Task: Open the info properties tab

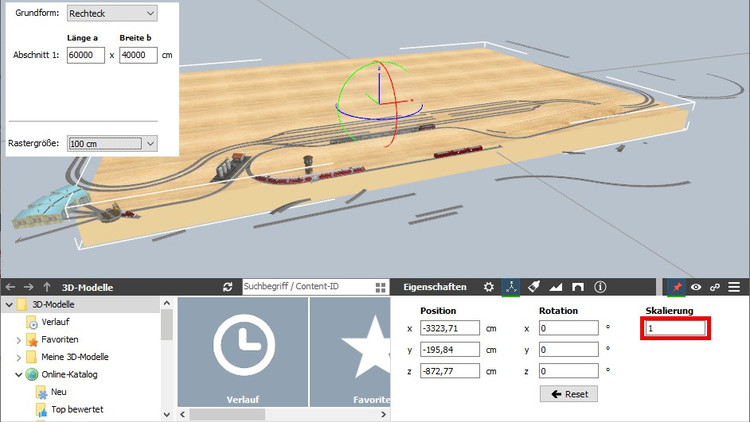Action: [600, 287]
